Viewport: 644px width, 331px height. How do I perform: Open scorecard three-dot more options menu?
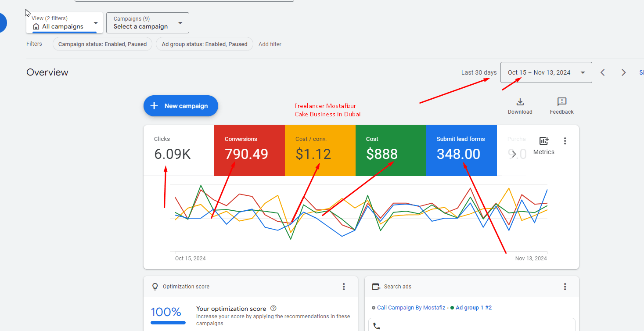(565, 141)
